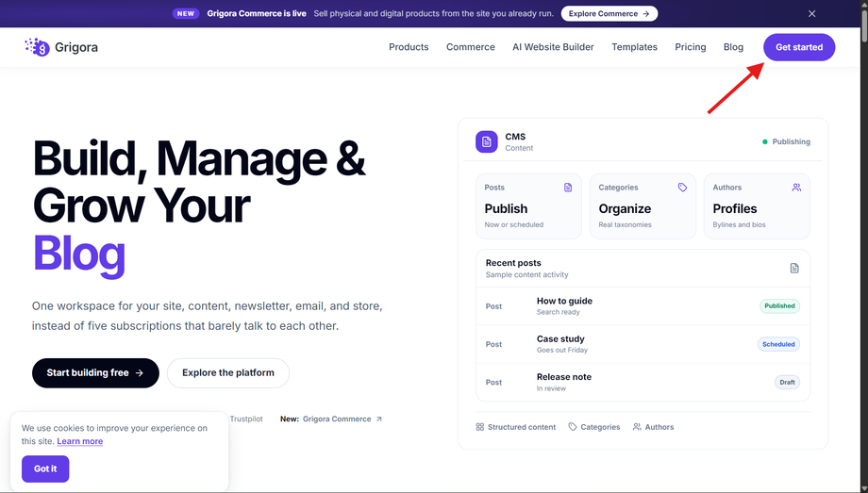The width and height of the screenshot is (868, 493).
Task: Open the Blog nav link
Action: (x=733, y=47)
